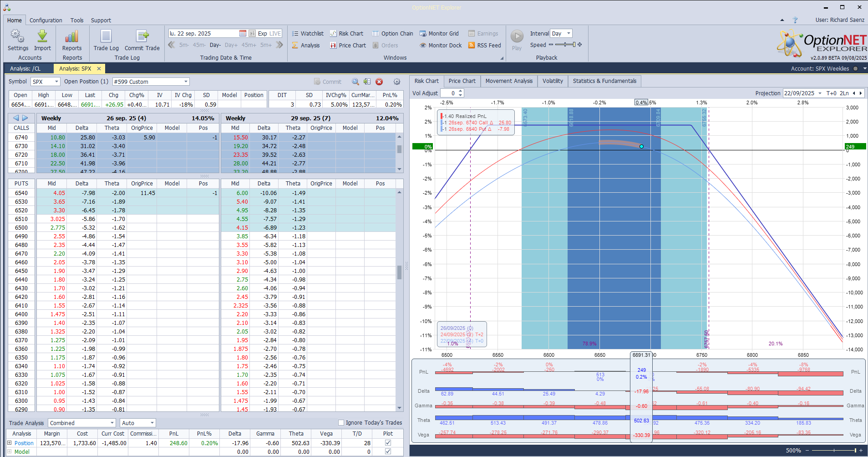The width and height of the screenshot is (868, 457).
Task: Open the Monitor Grid window
Action: point(439,33)
